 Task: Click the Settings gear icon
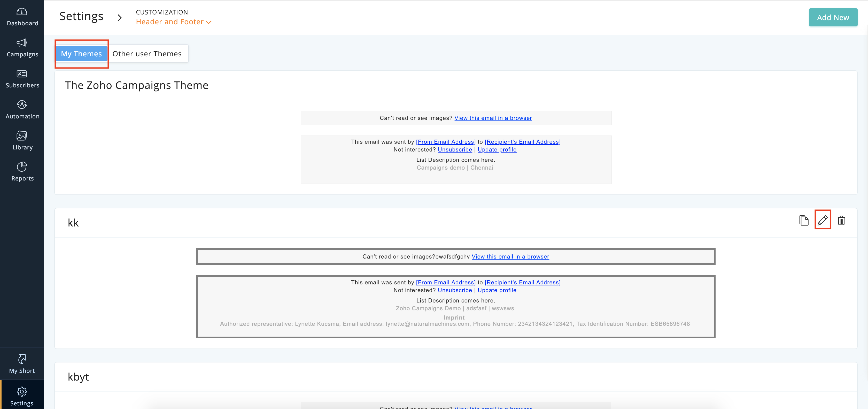pyautogui.click(x=22, y=391)
